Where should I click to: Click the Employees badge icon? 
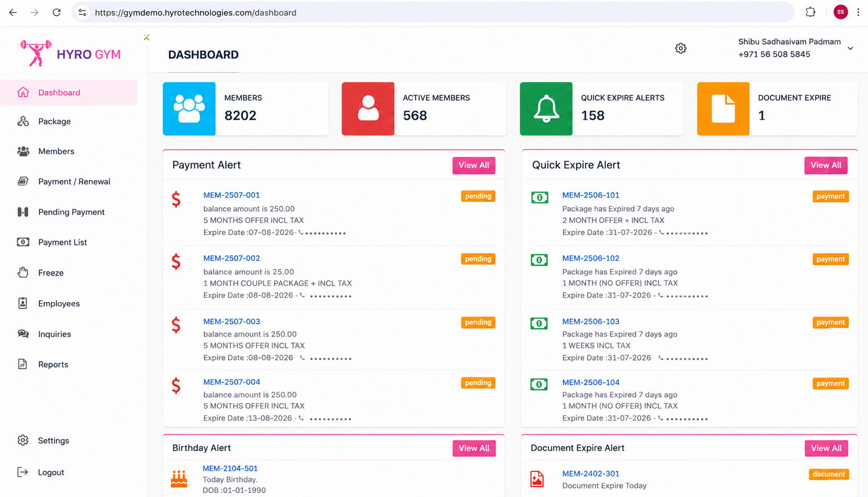[23, 303]
